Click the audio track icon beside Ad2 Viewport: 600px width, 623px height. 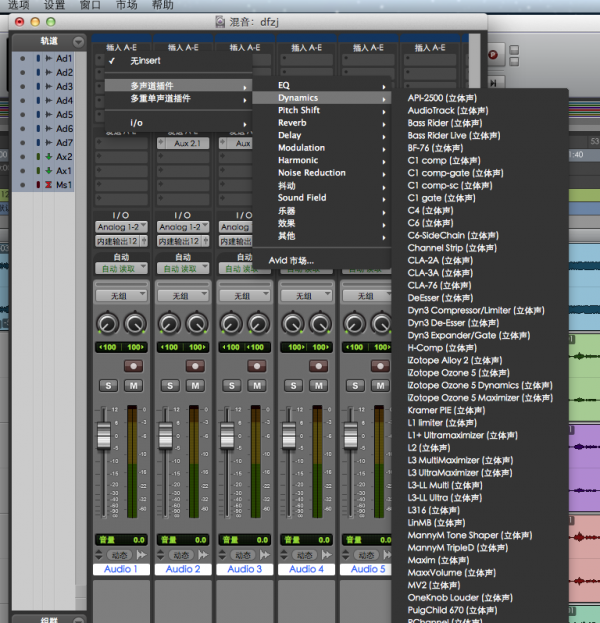coord(48,72)
